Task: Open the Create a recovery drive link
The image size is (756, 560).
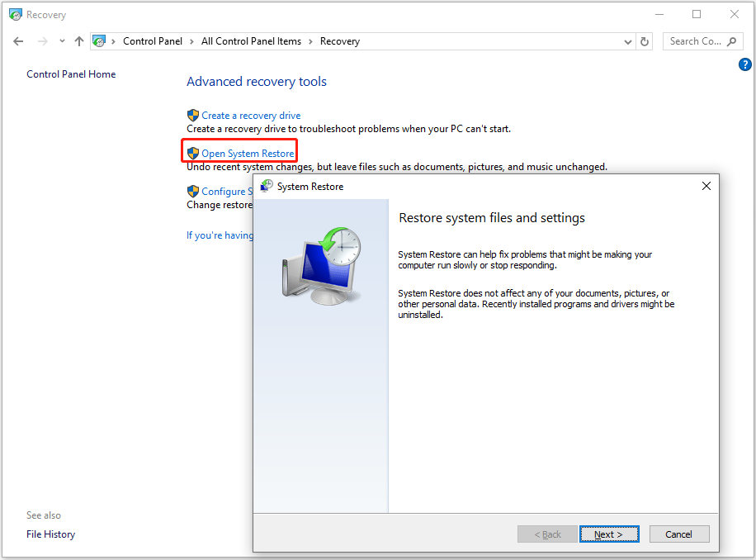Action: (x=250, y=115)
